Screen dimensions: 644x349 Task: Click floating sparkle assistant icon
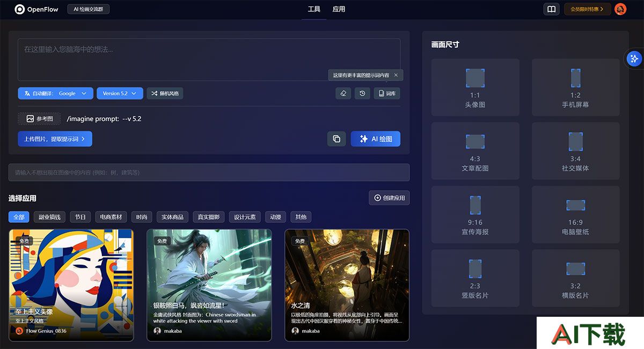tap(634, 59)
